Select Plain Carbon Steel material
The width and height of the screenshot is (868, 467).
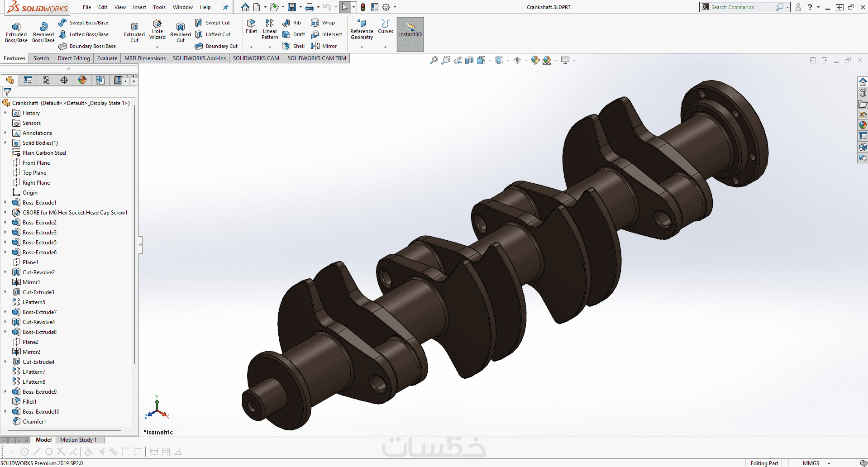tap(39, 153)
